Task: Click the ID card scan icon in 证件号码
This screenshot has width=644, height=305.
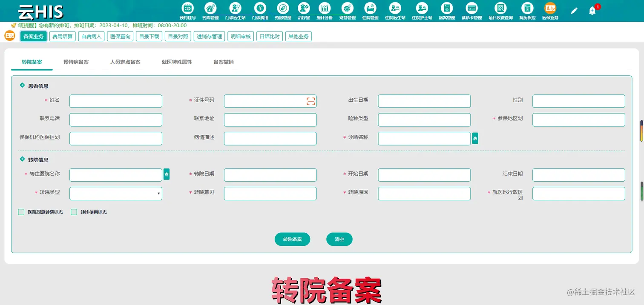Action: click(310, 101)
